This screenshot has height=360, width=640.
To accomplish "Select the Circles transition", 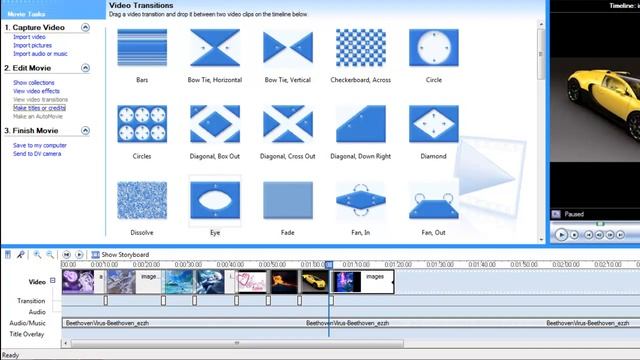I will tap(142, 124).
